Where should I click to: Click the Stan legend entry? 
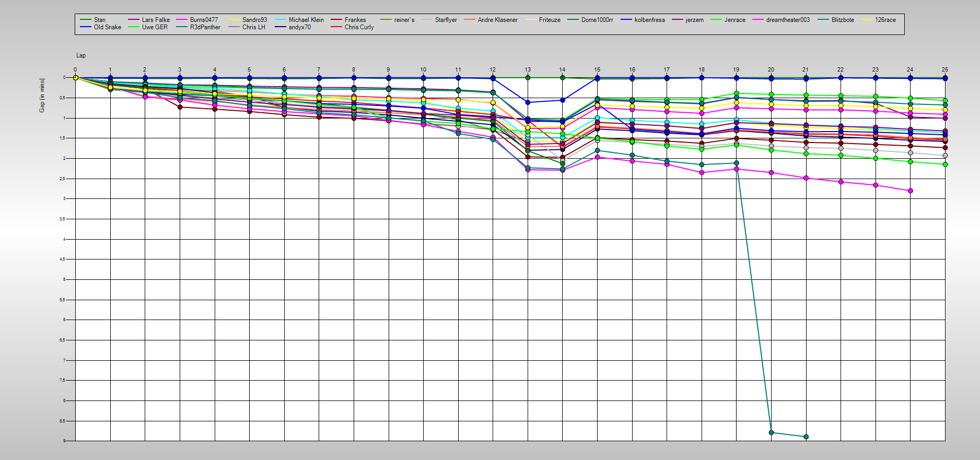99,20
